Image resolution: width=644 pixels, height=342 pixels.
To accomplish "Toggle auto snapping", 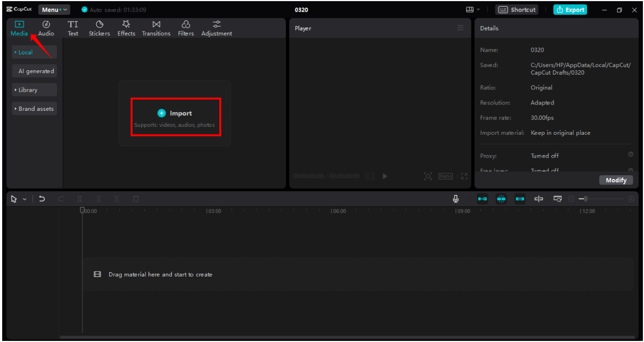I will click(501, 199).
